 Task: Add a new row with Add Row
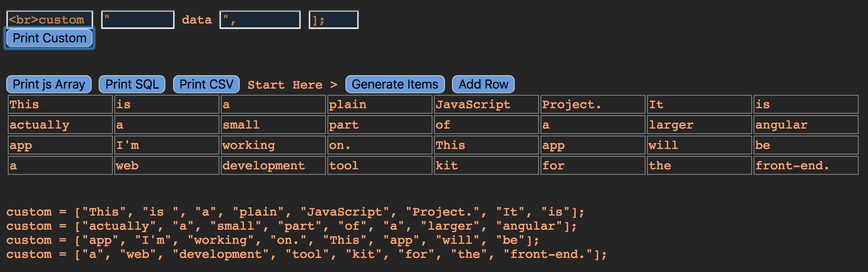[483, 84]
